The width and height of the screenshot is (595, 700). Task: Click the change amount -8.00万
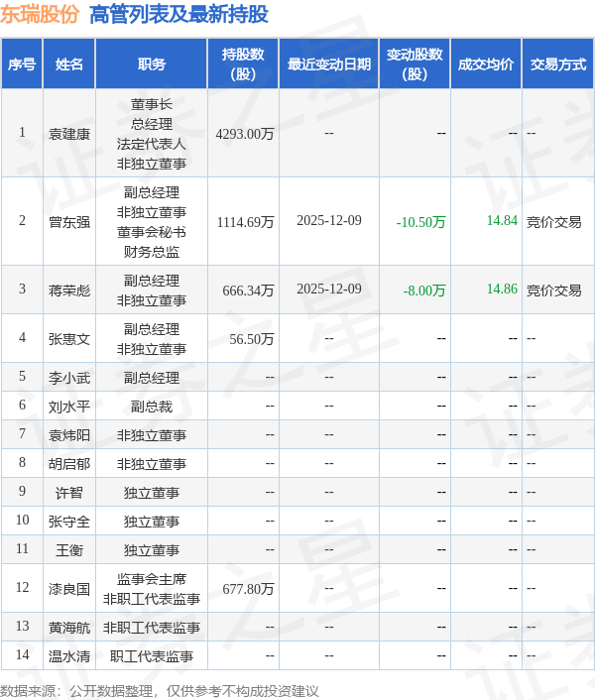(424, 291)
